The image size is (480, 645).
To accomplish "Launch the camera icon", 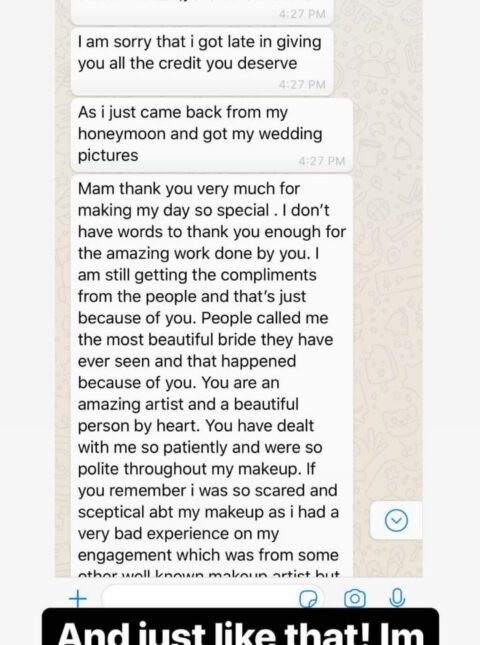I will [x=355, y=599].
